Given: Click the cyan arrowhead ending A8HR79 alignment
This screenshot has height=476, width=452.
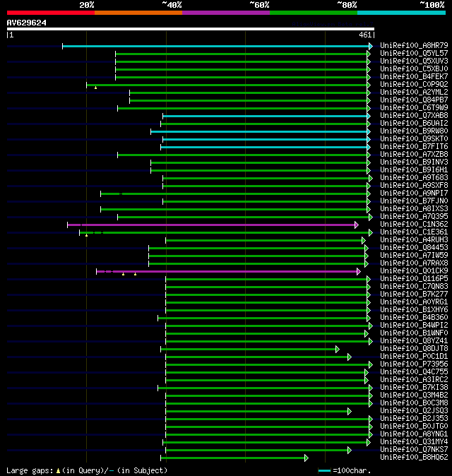Looking at the screenshot, I should [x=371, y=46].
